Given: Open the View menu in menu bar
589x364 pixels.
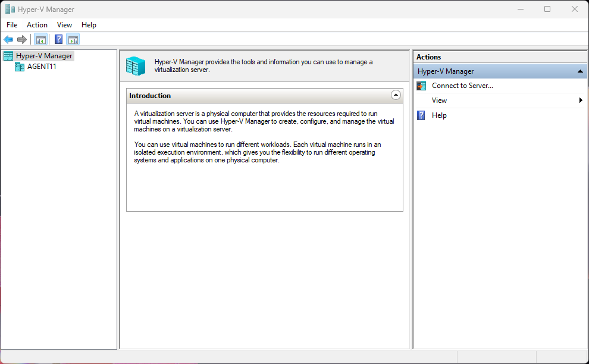Looking at the screenshot, I should (x=64, y=25).
